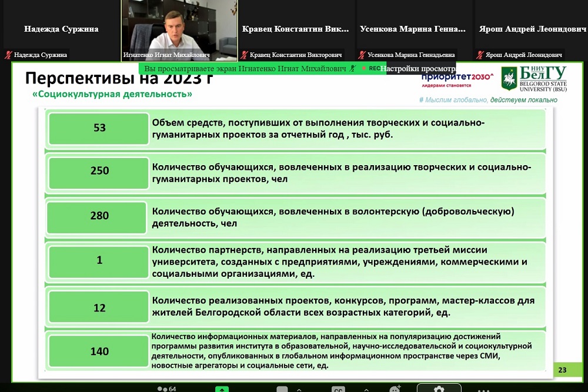Expand chevron next to CC icon
This screenshot has width=588, height=392.
(x=366, y=390)
